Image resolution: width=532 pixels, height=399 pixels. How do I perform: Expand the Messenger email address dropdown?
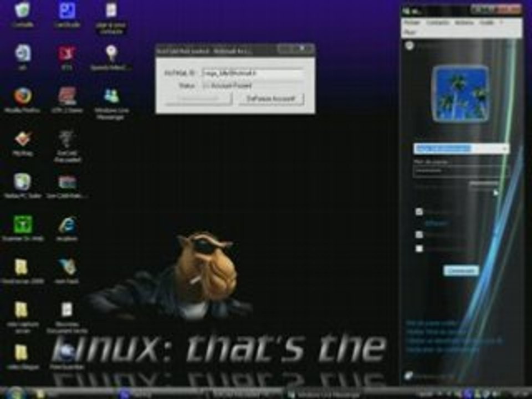click(x=504, y=149)
